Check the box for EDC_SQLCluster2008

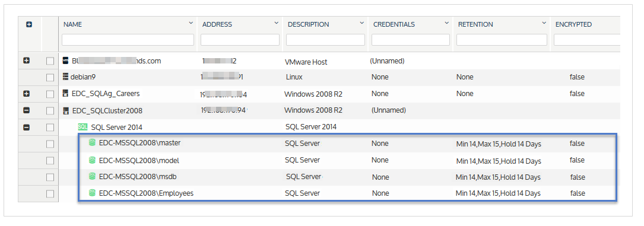click(50, 111)
